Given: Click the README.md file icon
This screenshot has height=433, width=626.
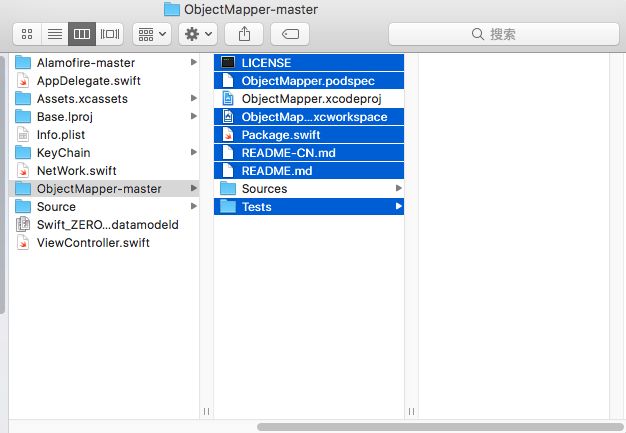Looking at the screenshot, I should click(228, 170).
